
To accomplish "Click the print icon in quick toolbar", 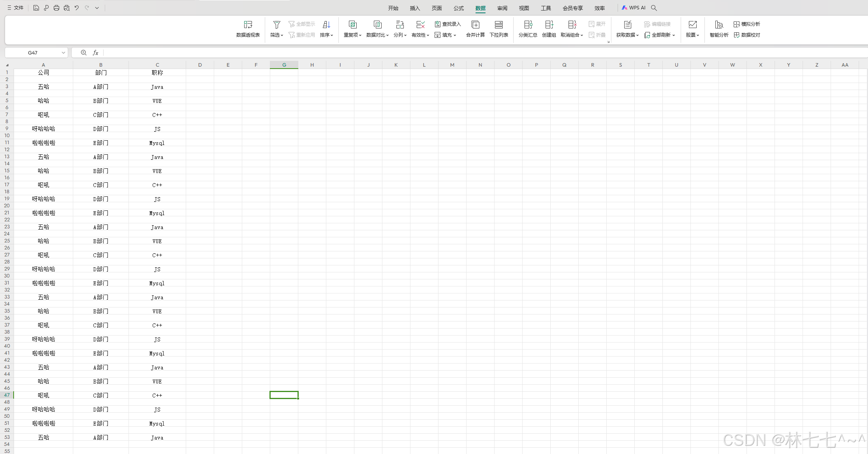I will tap(56, 8).
